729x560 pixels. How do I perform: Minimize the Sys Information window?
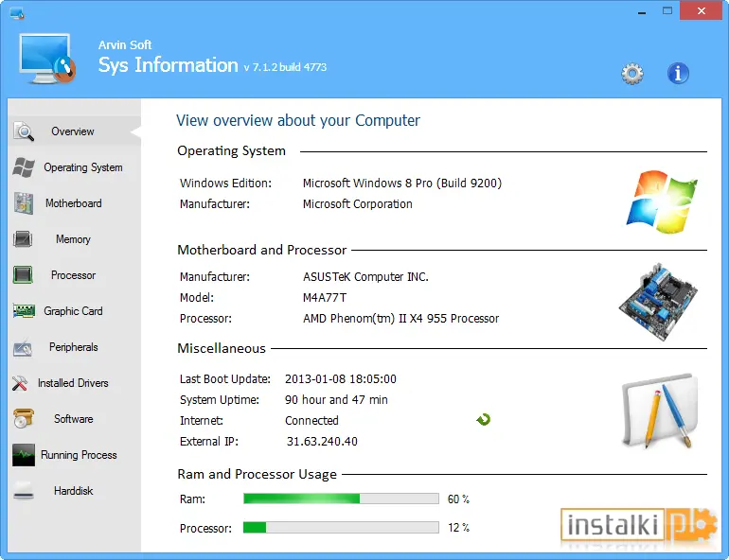(642, 11)
